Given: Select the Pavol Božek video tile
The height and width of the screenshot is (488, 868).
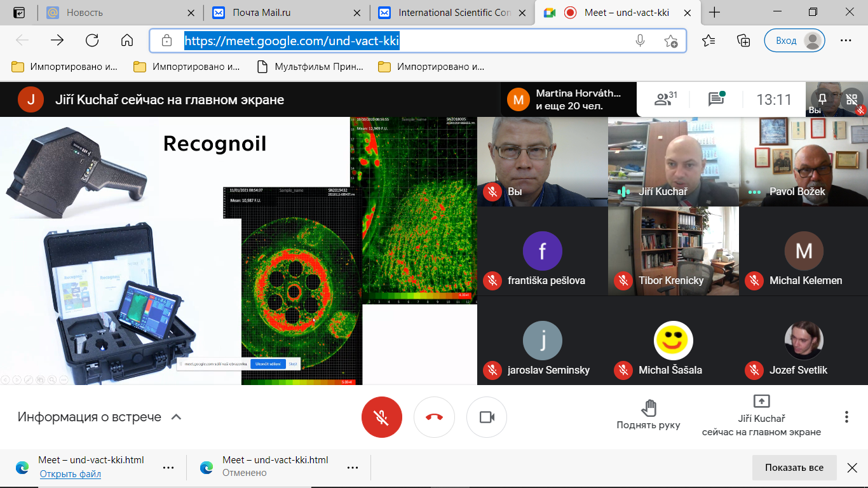Looking at the screenshot, I should 804,161.
